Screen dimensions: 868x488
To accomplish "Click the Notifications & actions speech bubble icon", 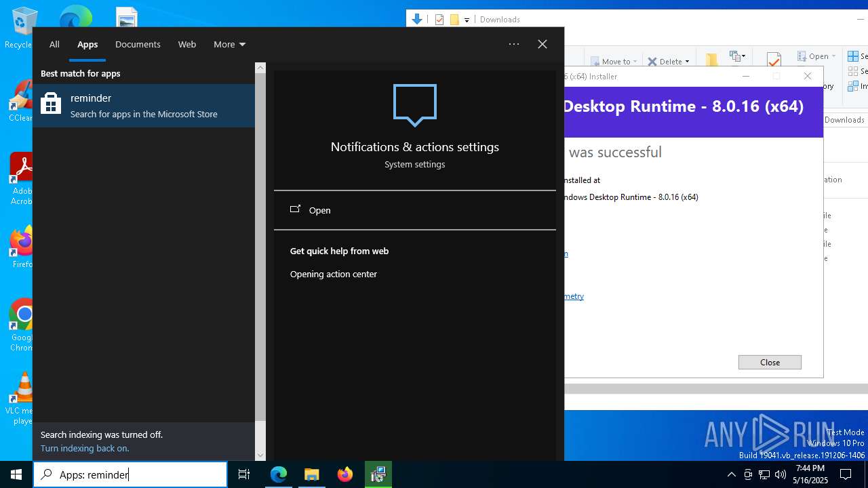I will point(415,104).
